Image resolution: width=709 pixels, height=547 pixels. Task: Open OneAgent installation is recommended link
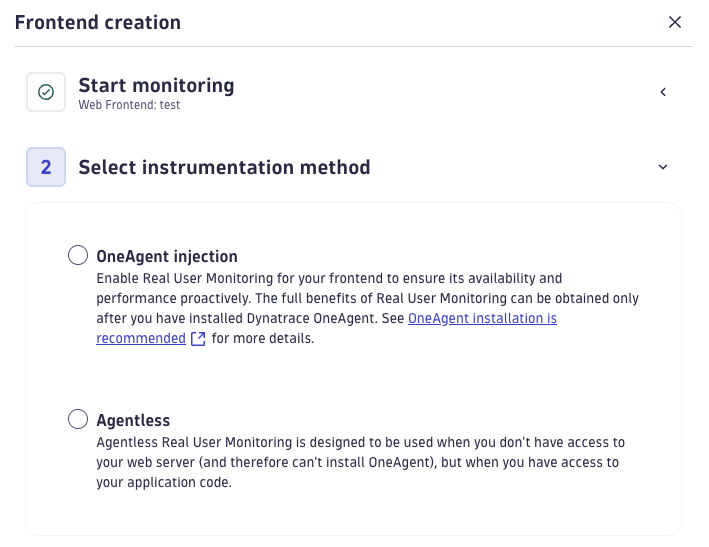[482, 318]
